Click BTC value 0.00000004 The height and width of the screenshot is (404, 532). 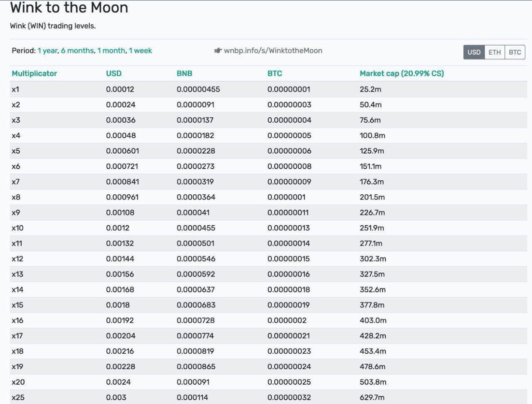289,120
